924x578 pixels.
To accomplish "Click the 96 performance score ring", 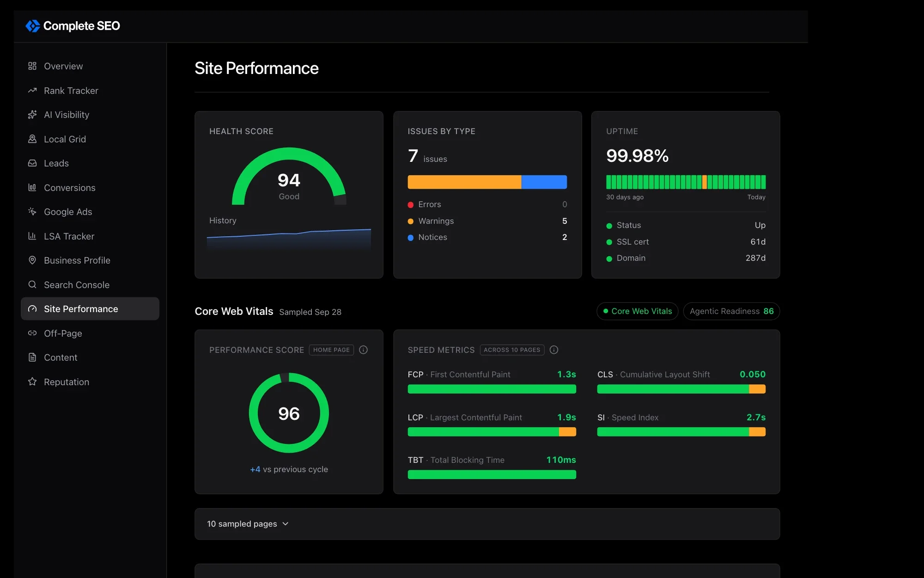I will [289, 413].
